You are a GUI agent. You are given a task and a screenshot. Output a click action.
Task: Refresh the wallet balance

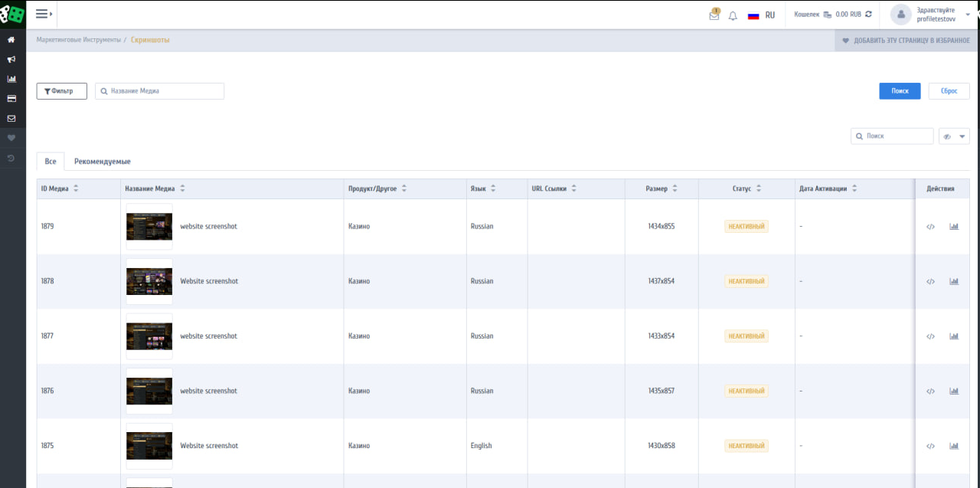point(868,15)
